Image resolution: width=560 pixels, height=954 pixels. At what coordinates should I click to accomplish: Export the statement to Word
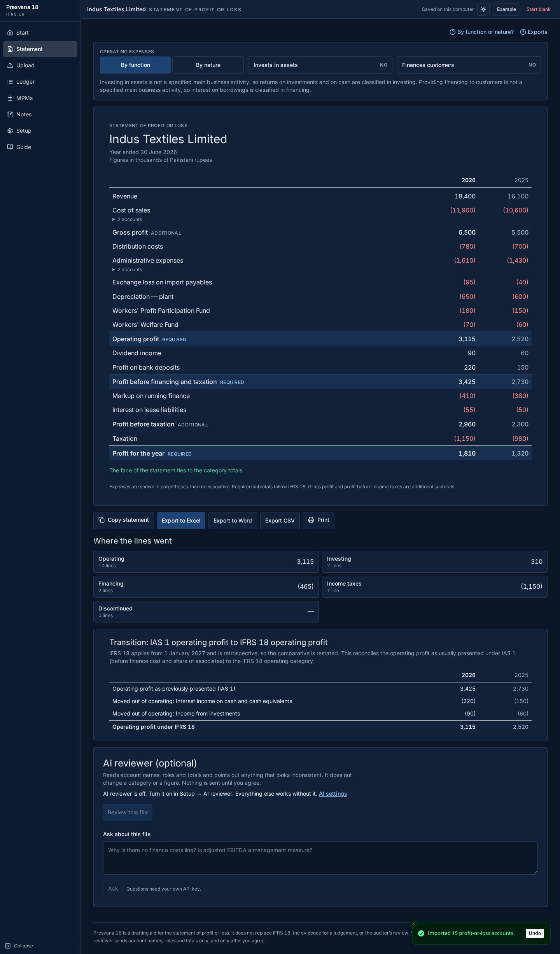pyautogui.click(x=233, y=521)
